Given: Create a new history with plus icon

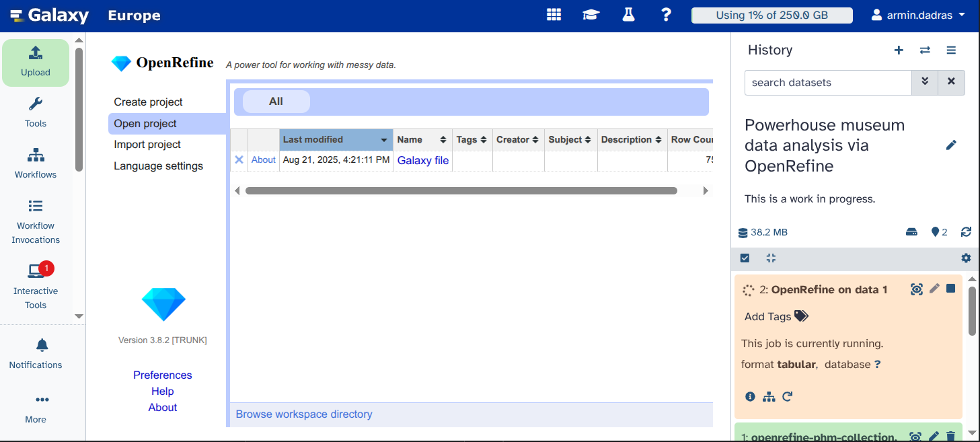Looking at the screenshot, I should (x=898, y=50).
